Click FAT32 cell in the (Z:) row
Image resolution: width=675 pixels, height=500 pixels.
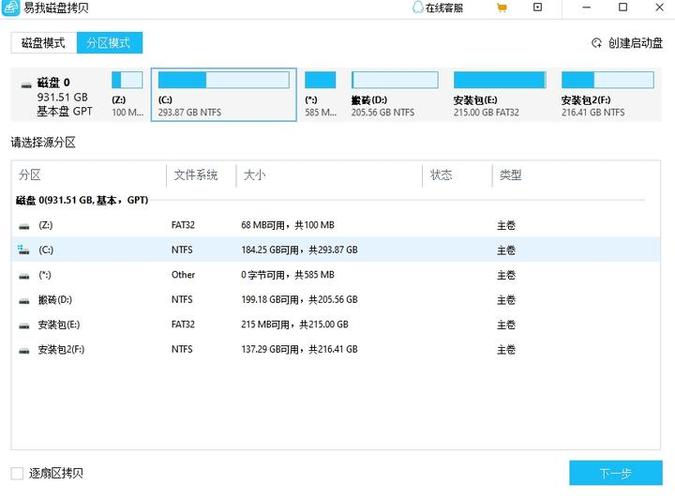[183, 225]
